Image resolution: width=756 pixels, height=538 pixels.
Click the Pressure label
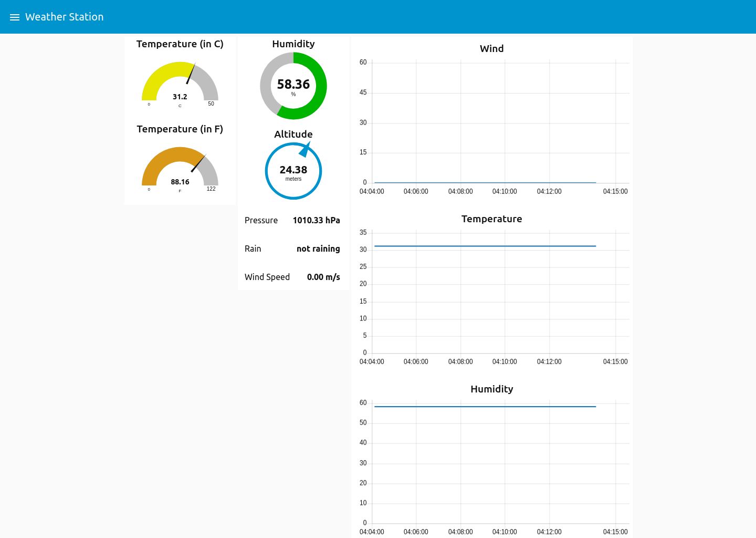point(261,220)
